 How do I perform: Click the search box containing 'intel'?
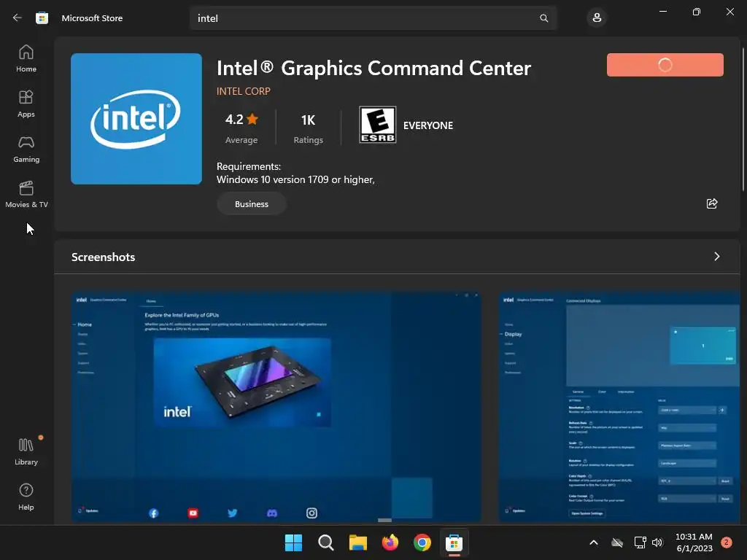[x=373, y=18]
